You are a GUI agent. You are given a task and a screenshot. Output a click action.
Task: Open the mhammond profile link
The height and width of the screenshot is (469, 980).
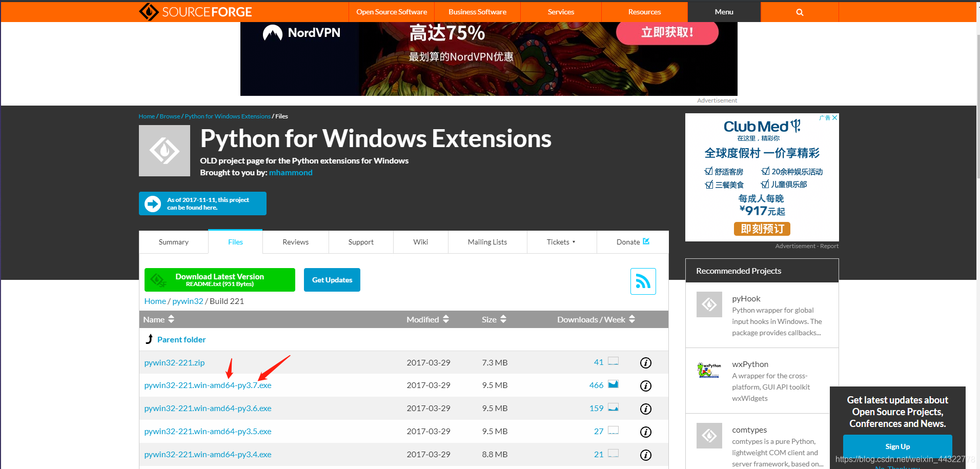290,172
